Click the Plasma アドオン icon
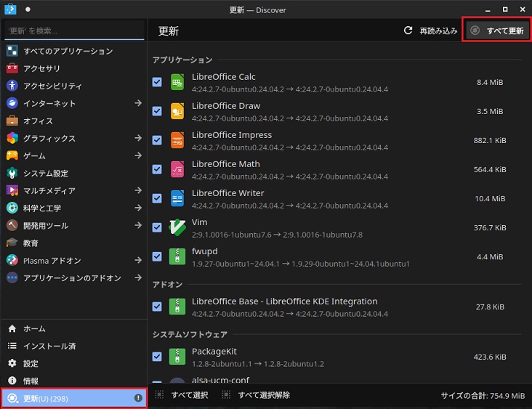Screen dimensions: 532x409 point(12,260)
